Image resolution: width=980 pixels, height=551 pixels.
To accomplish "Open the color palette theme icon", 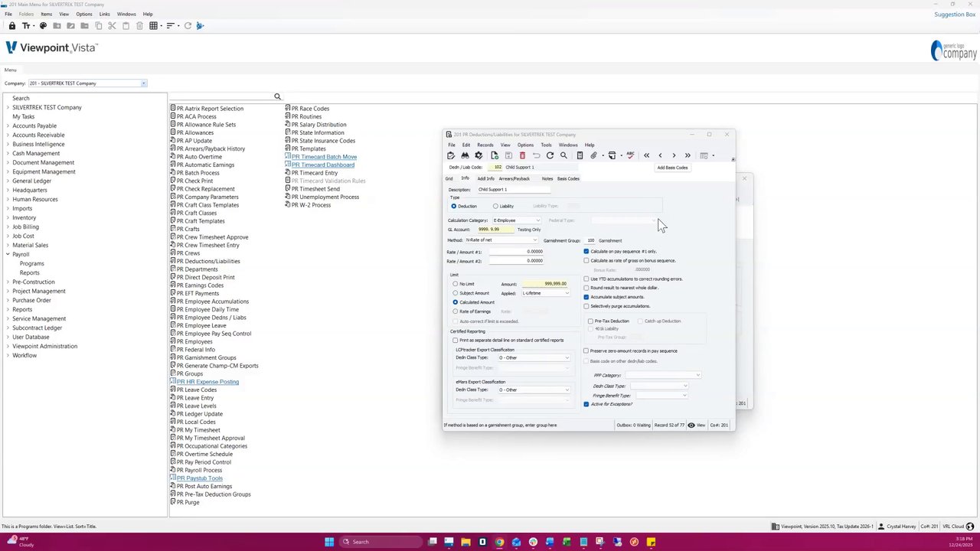I will (43, 26).
